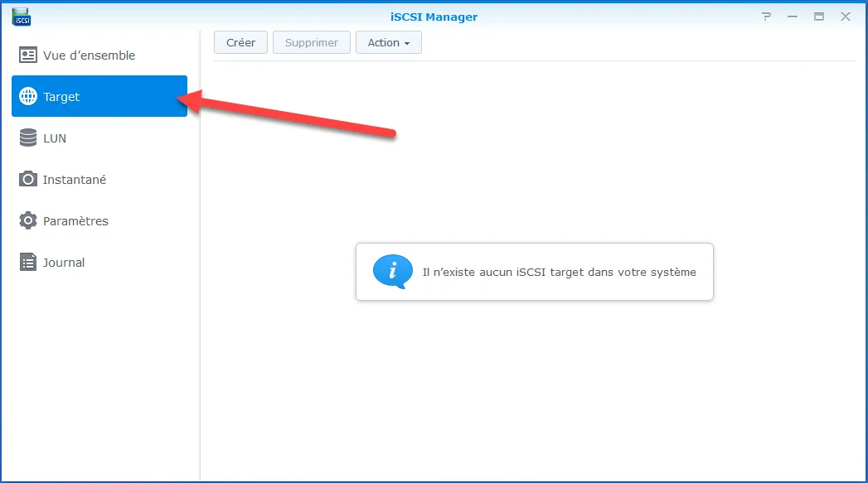The width and height of the screenshot is (868, 483).
Task: Click the Instantané camera icon
Action: 28,180
